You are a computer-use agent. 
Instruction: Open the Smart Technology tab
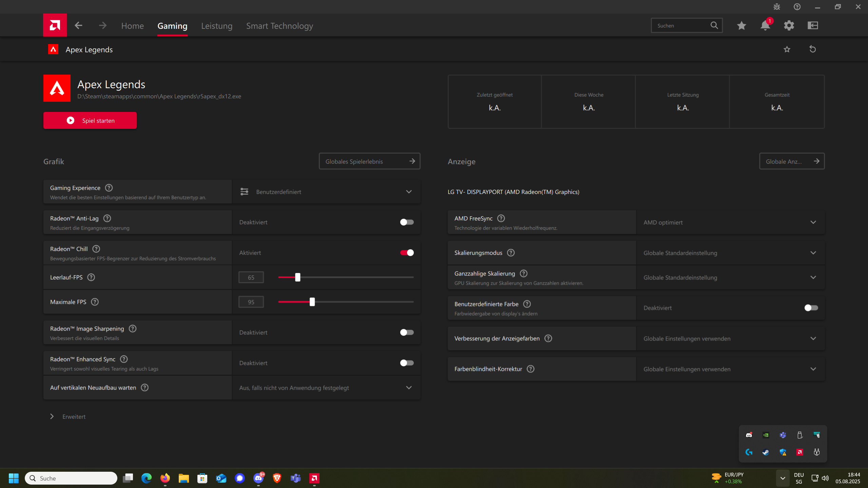pos(279,26)
